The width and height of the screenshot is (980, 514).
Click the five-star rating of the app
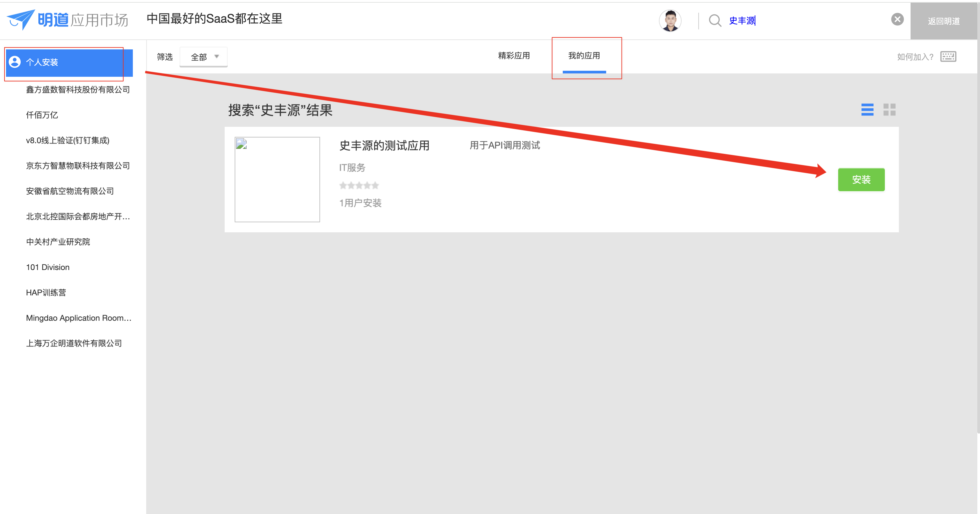click(359, 185)
